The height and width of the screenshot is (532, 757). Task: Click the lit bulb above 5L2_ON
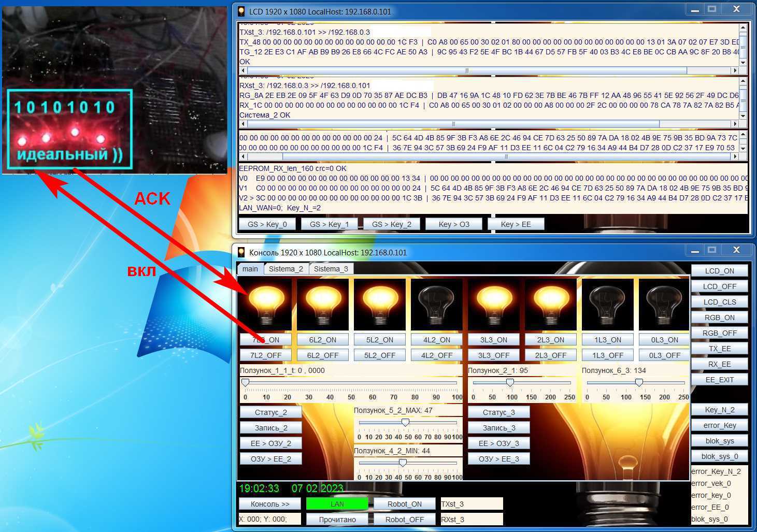tap(379, 304)
